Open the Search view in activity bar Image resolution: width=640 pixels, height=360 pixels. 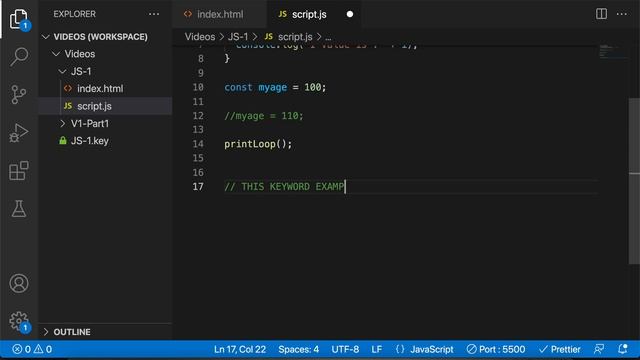(x=19, y=56)
